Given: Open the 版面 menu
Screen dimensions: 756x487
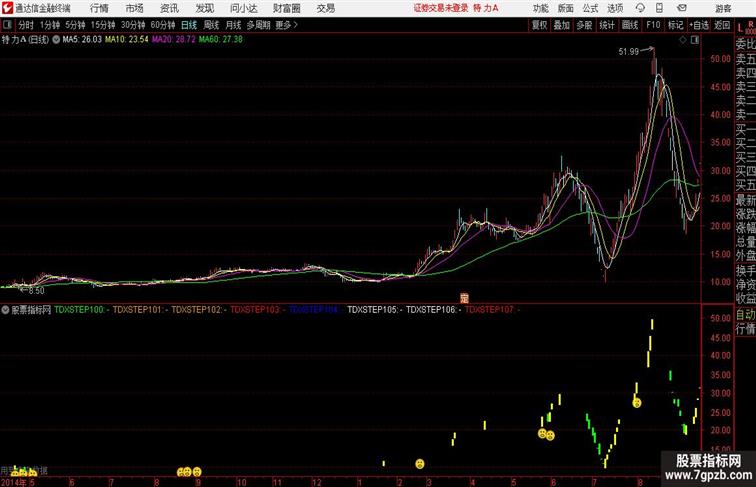Looking at the screenshot, I should pos(565,8).
